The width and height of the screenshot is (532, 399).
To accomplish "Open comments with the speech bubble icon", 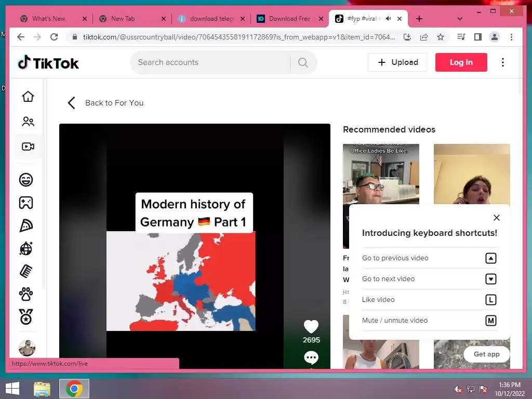I will click(x=311, y=357).
